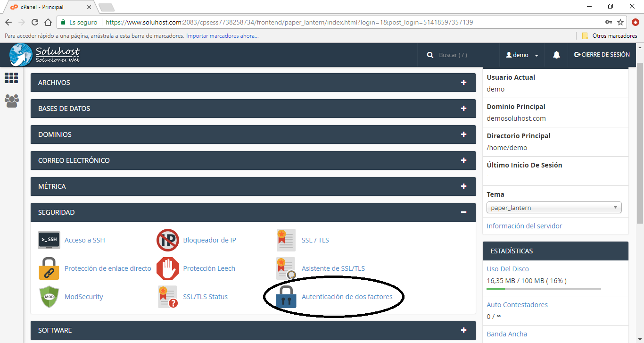This screenshot has width=644, height=343.
Task: Open the Información del servidor link
Action: pos(524,226)
